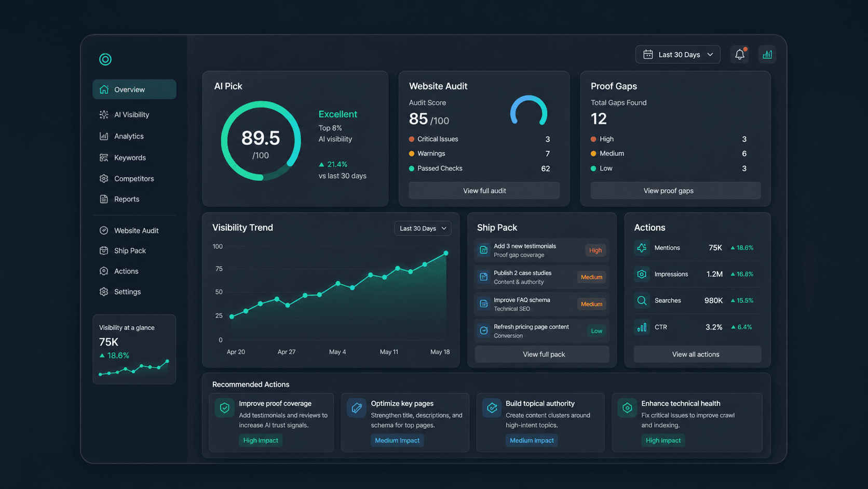The height and width of the screenshot is (489, 868).
Task: Click the Improve proof coverage card title
Action: pyautogui.click(x=275, y=403)
